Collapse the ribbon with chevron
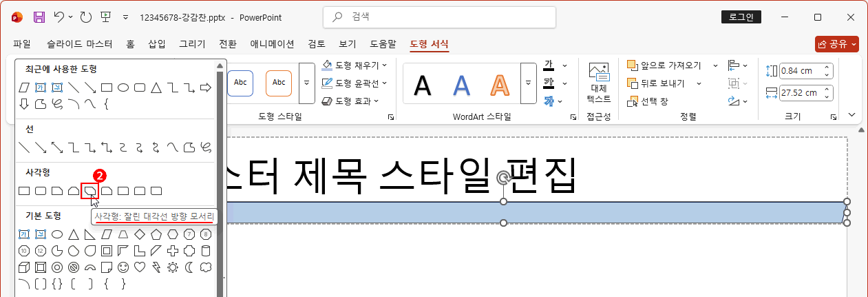The image size is (868, 297). pyautogui.click(x=852, y=115)
